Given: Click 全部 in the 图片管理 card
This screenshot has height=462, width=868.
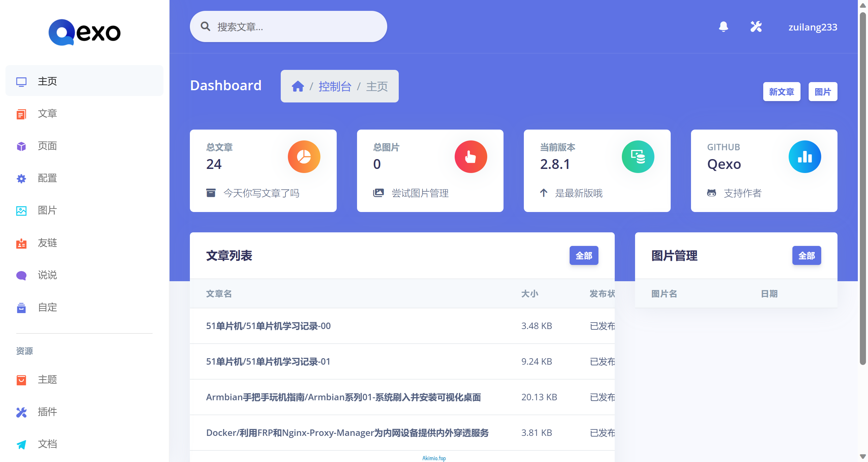Looking at the screenshot, I should click(x=807, y=255).
